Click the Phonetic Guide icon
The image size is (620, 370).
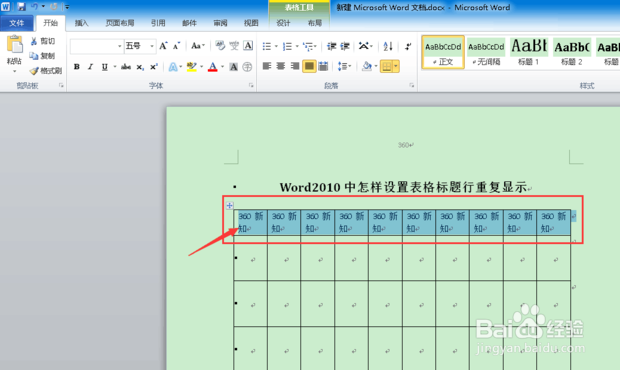[234, 46]
